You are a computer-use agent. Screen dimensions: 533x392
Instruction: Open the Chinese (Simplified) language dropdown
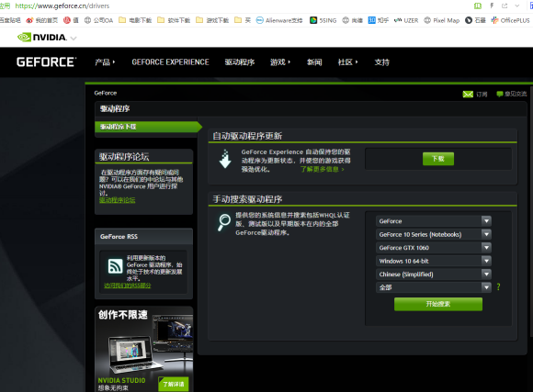(x=434, y=274)
